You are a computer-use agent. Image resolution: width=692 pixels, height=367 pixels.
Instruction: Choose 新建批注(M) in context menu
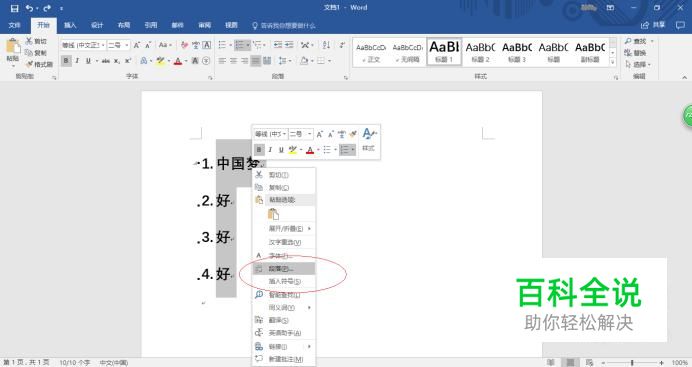point(284,359)
